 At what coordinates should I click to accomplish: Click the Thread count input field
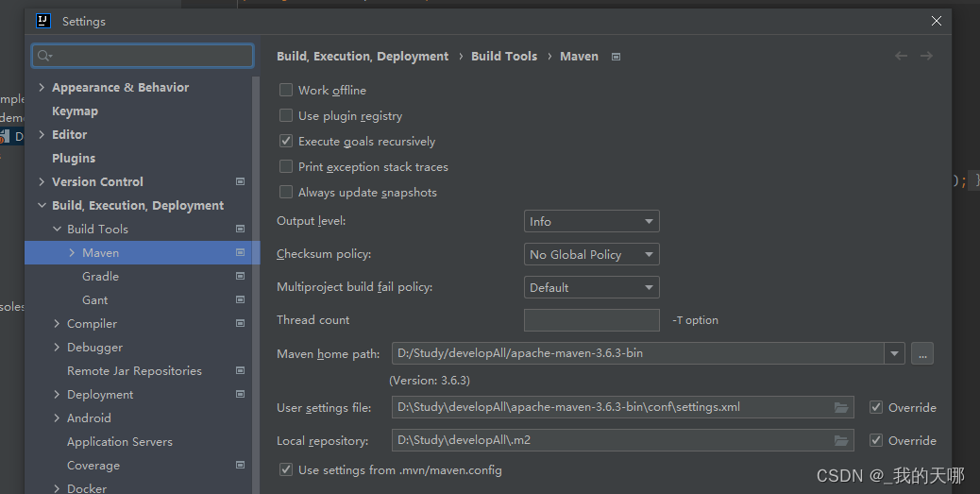pyautogui.click(x=591, y=320)
